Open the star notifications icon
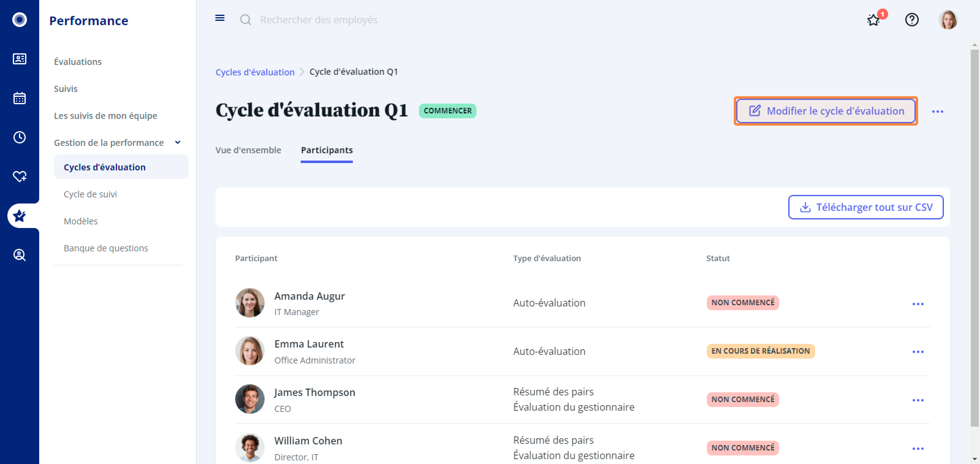 point(873,20)
